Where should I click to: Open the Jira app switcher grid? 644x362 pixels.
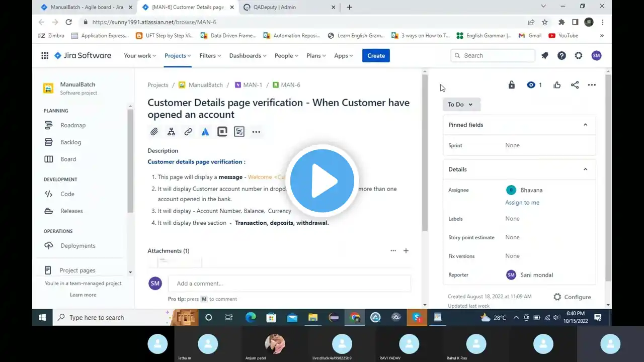45,56
